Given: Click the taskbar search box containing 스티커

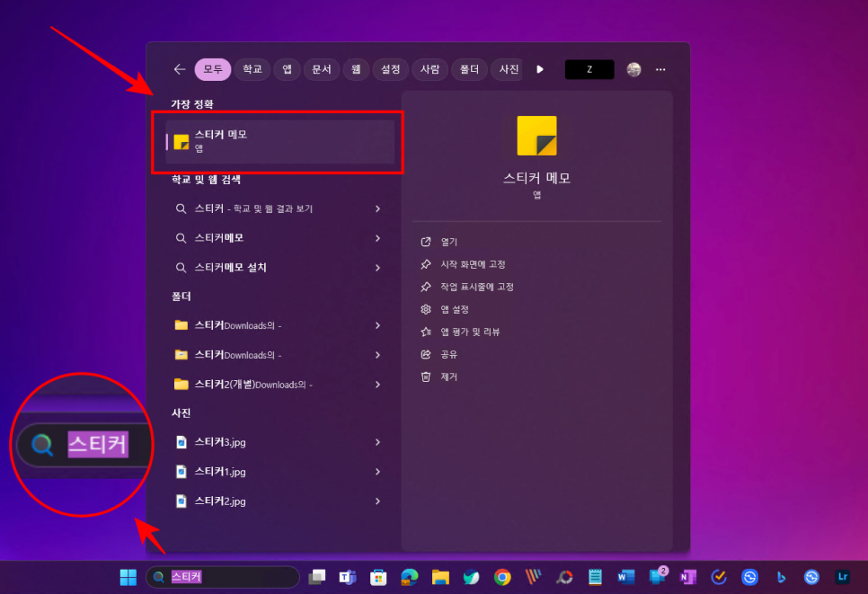Looking at the screenshot, I should point(223,578).
